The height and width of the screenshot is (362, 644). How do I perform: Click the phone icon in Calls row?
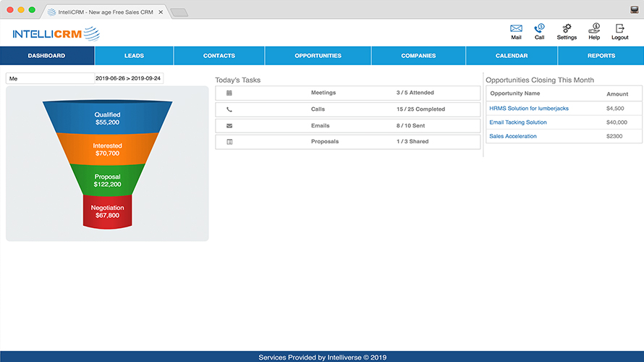point(229,109)
